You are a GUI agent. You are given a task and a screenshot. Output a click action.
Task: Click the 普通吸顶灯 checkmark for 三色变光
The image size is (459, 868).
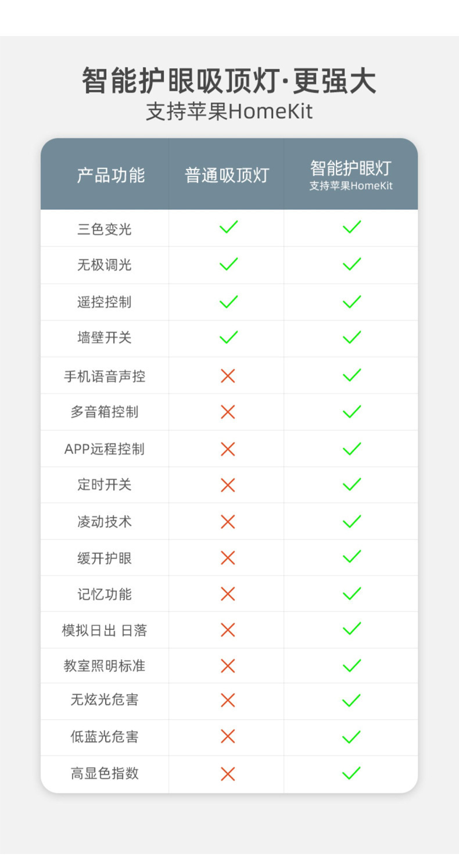(x=228, y=227)
